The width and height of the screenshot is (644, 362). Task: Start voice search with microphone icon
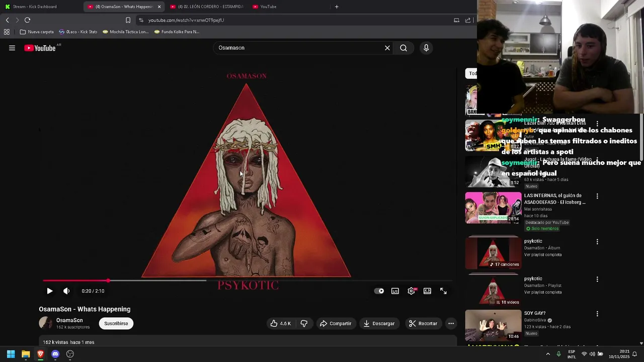pyautogui.click(x=426, y=48)
